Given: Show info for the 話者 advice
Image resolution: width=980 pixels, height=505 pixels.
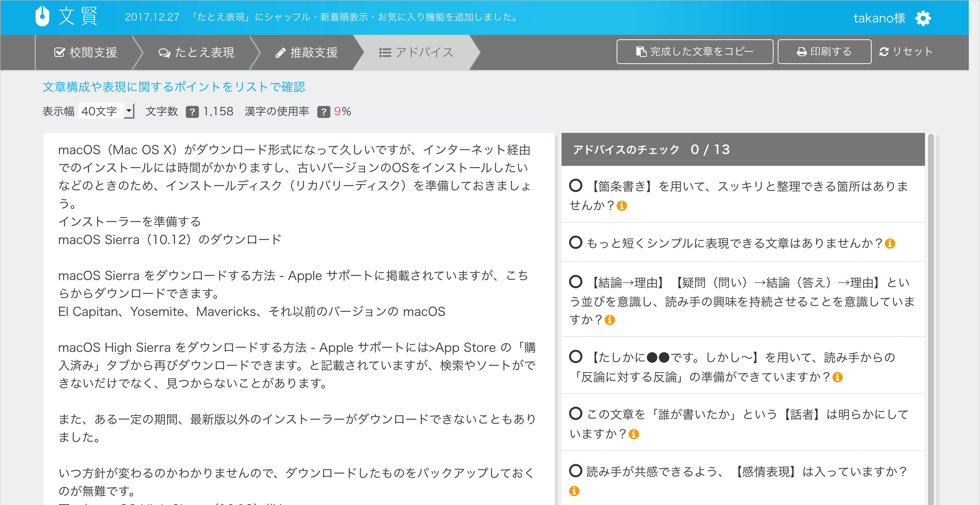Looking at the screenshot, I should (x=633, y=434).
